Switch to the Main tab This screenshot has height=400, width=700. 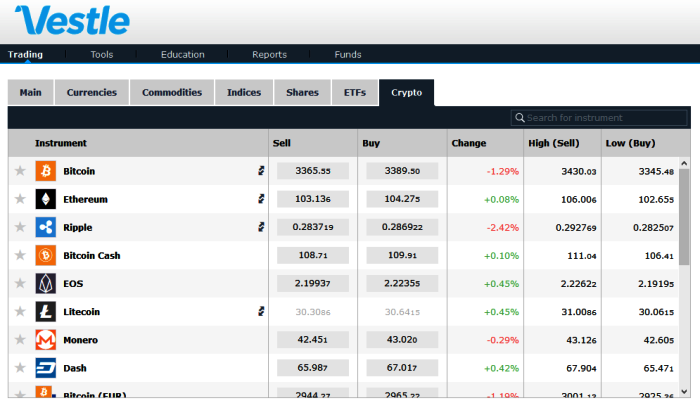point(30,92)
